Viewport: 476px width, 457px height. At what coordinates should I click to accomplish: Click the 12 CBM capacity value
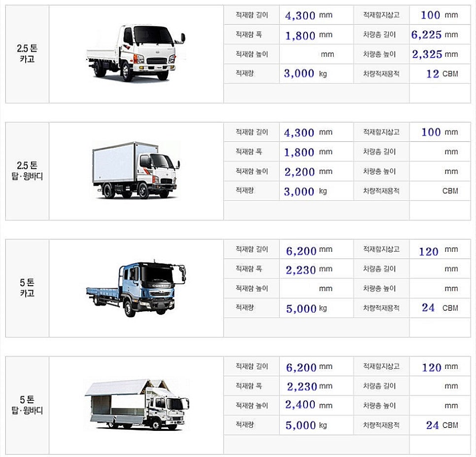tap(442, 74)
